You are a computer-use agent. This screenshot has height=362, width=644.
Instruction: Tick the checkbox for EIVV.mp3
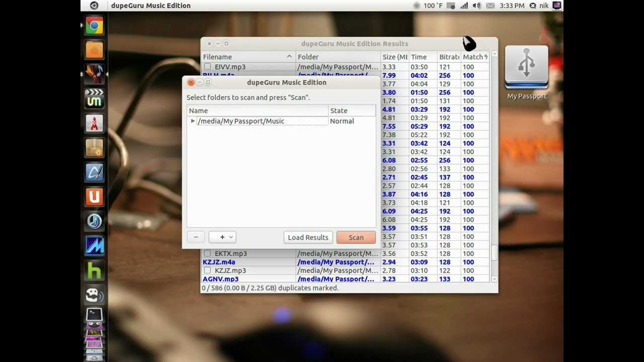[x=207, y=67]
